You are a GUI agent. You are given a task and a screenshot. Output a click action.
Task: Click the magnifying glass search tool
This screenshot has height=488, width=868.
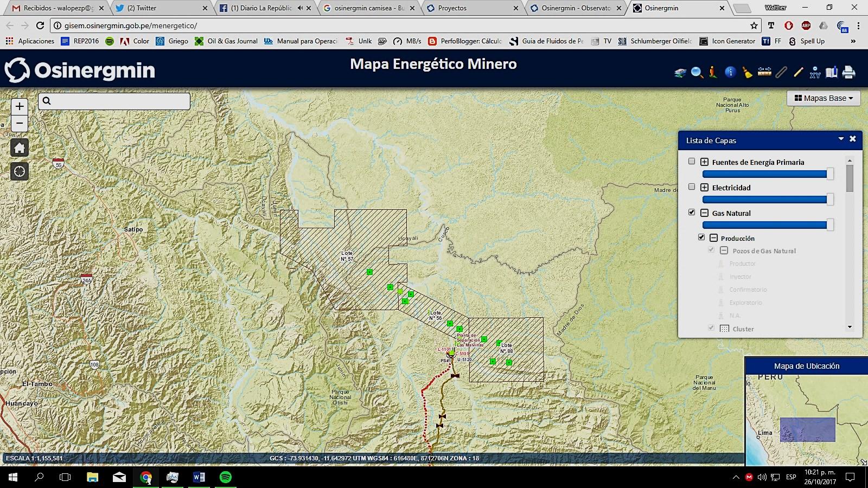tap(697, 72)
